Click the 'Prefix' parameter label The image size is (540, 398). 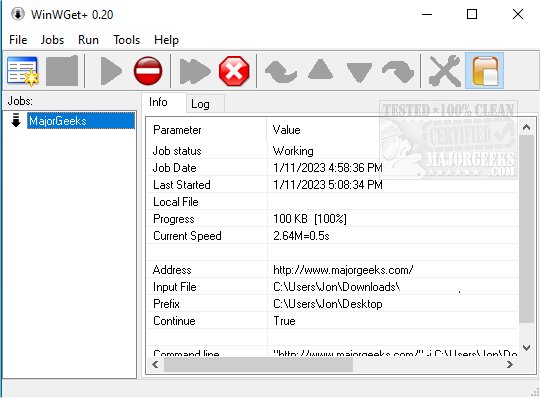coord(166,304)
